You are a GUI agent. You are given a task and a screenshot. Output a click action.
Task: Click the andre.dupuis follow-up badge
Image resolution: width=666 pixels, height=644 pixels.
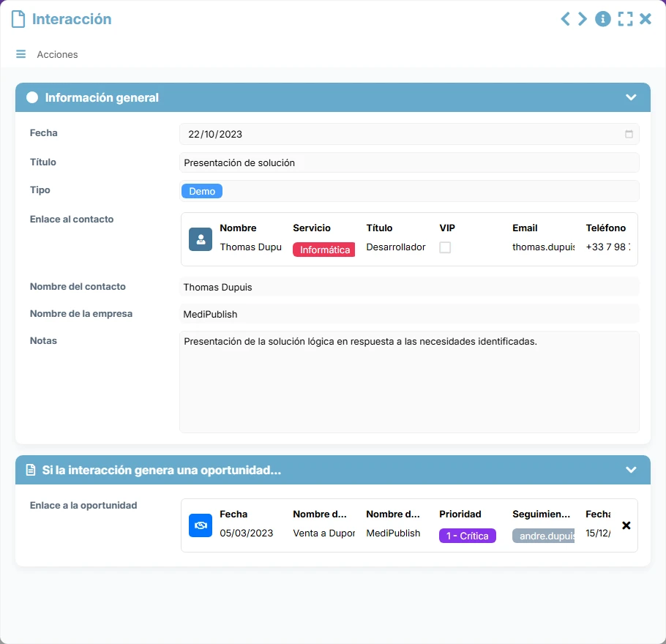543,536
